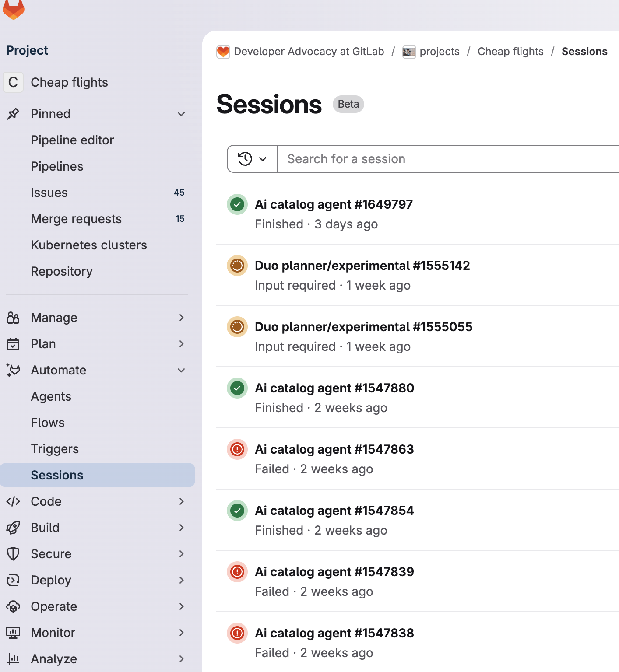
Task: Collapse the Pinned section
Action: click(181, 114)
